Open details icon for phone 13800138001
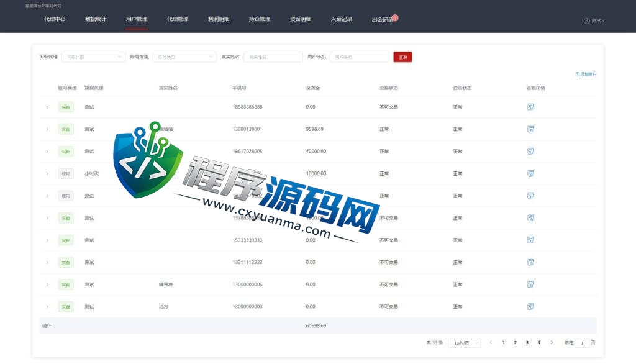This screenshot has width=636, height=364. coord(530,129)
